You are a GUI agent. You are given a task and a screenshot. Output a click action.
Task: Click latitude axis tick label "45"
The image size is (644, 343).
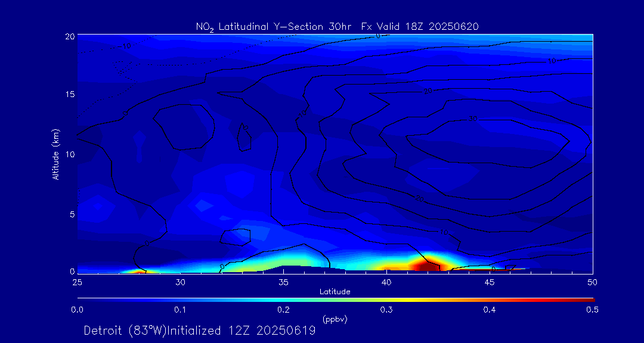click(x=490, y=282)
